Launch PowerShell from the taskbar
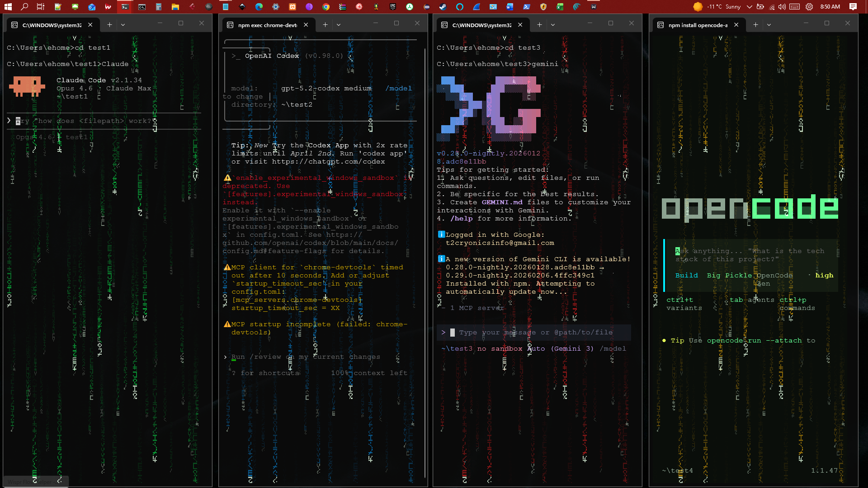Screen dimensions: 868x488 coord(527,7)
